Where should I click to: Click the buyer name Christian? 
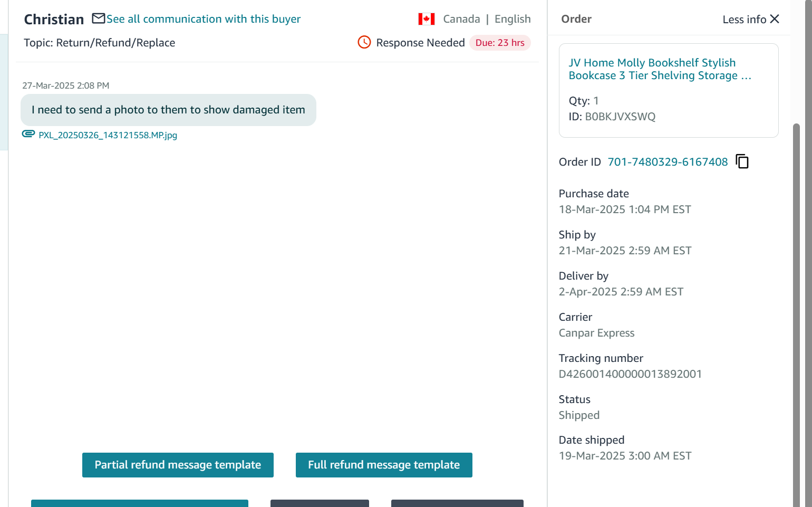pyautogui.click(x=54, y=20)
